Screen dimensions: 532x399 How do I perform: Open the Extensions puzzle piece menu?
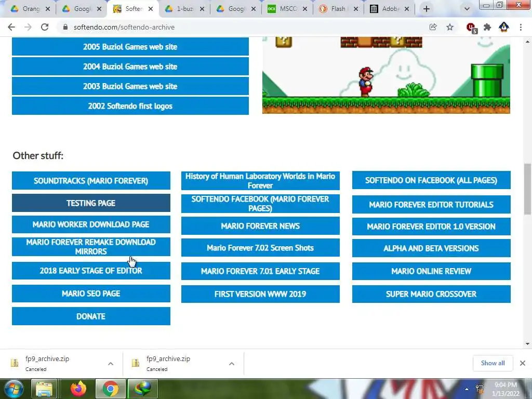coord(487,27)
